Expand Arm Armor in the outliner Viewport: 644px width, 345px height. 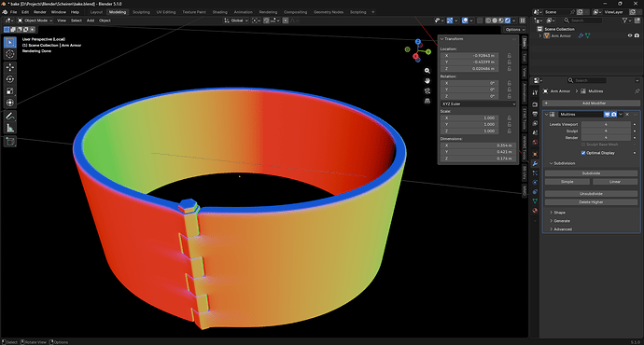pos(540,35)
